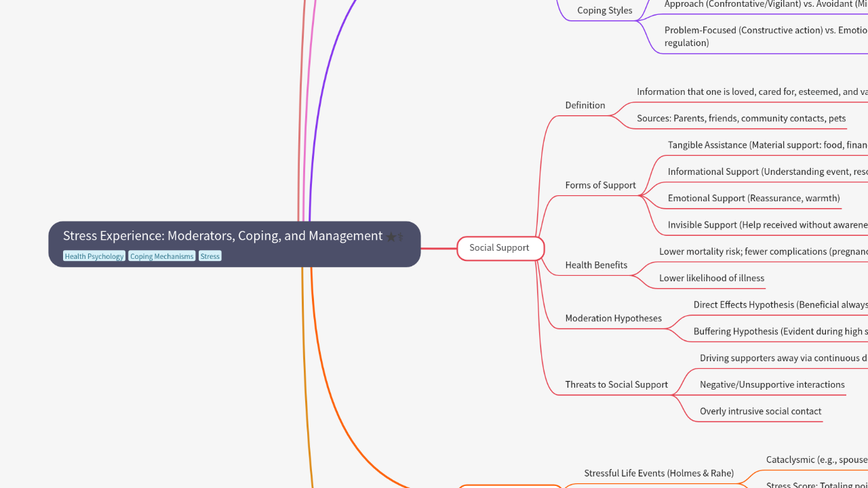Select the root node title text

coord(222,236)
